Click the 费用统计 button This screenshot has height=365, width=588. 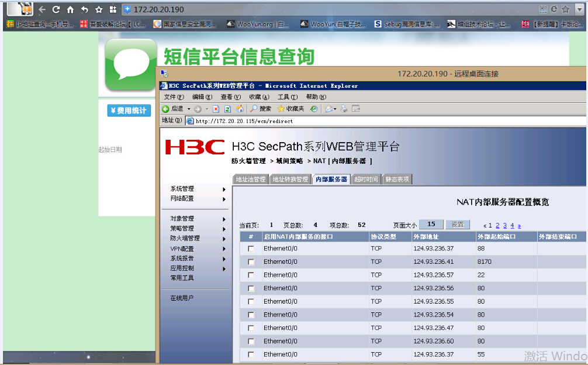(x=129, y=111)
